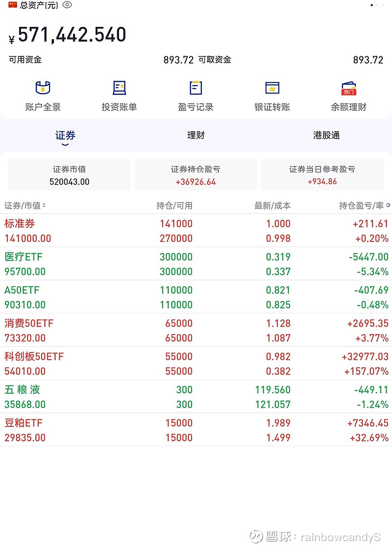
Task: Select the 证券 tab
Action: 65,135
